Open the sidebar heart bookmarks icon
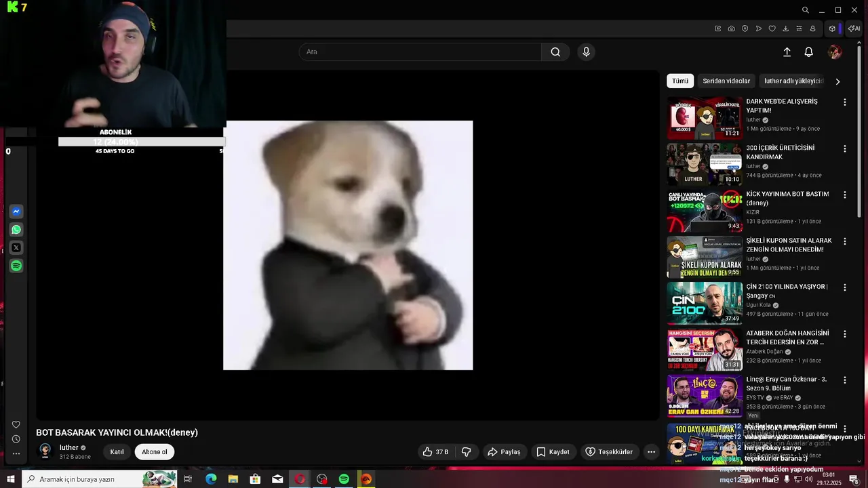This screenshot has height=488, width=868. [16, 425]
